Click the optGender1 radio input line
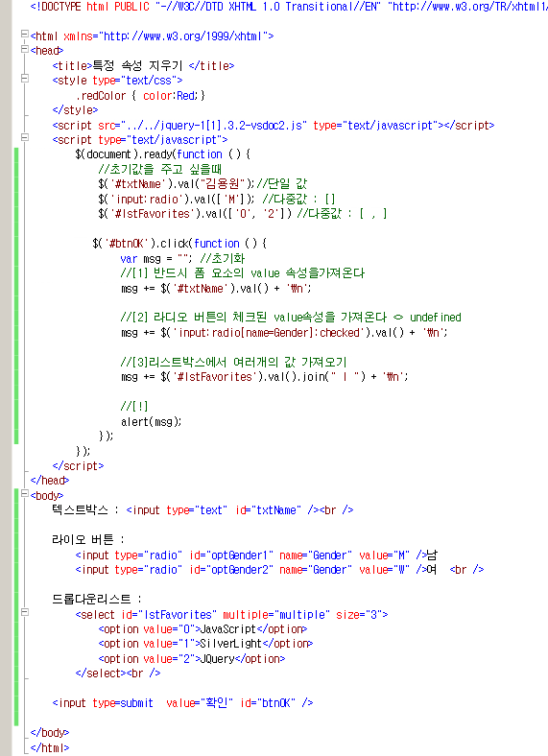This screenshot has height=756, width=548. (256, 555)
